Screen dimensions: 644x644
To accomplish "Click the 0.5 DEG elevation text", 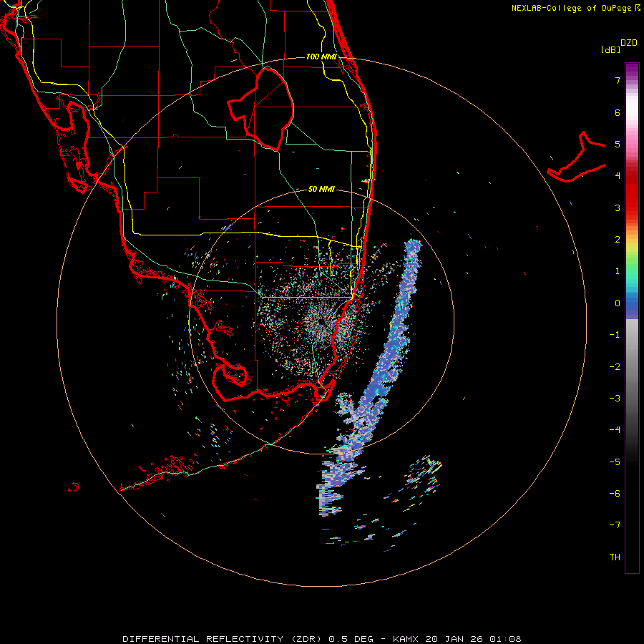I will (x=351, y=639).
